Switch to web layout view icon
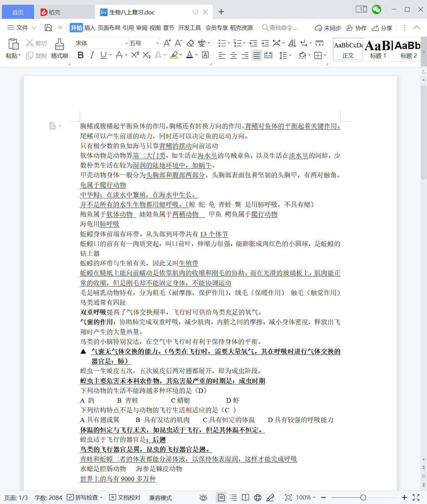427x504 pixels. [258, 497]
